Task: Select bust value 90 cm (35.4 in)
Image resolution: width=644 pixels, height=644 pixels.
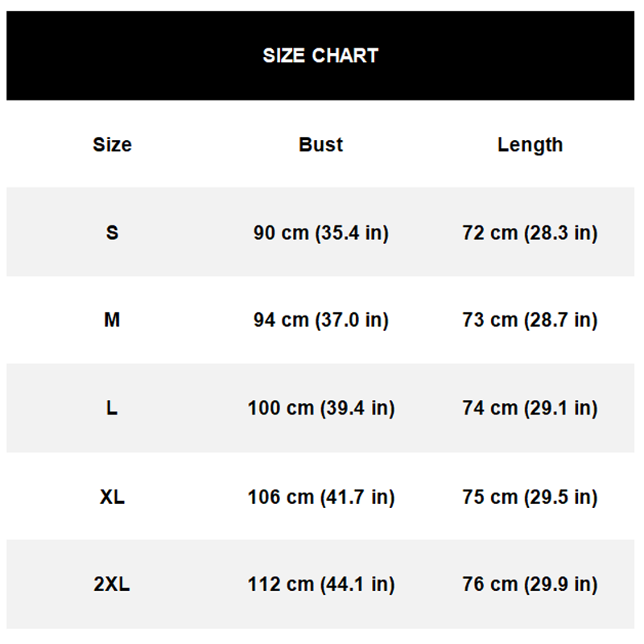Action: pyautogui.click(x=320, y=233)
